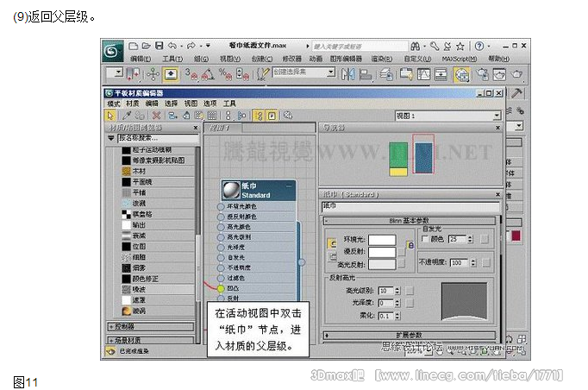Click the red X delete selected icon
The image size is (588, 390).
(x=156, y=116)
